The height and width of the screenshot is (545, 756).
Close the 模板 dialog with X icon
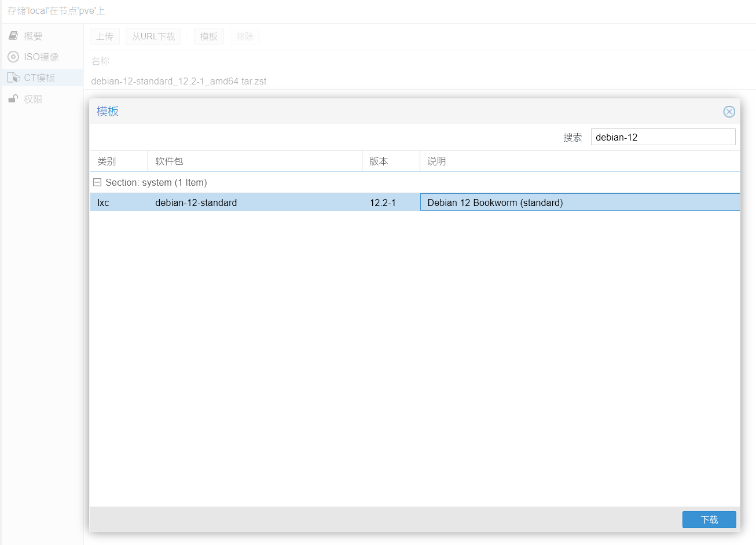pos(729,112)
